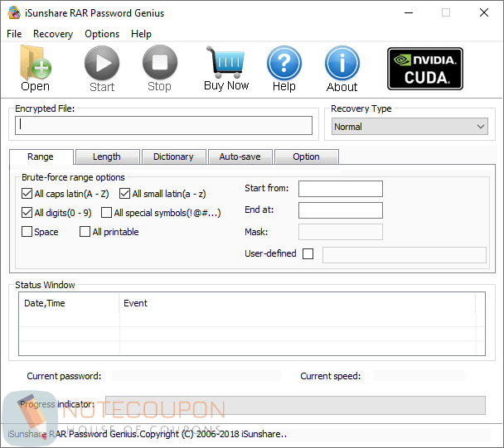Expand the Recovery Type dropdown

pyautogui.click(x=409, y=127)
